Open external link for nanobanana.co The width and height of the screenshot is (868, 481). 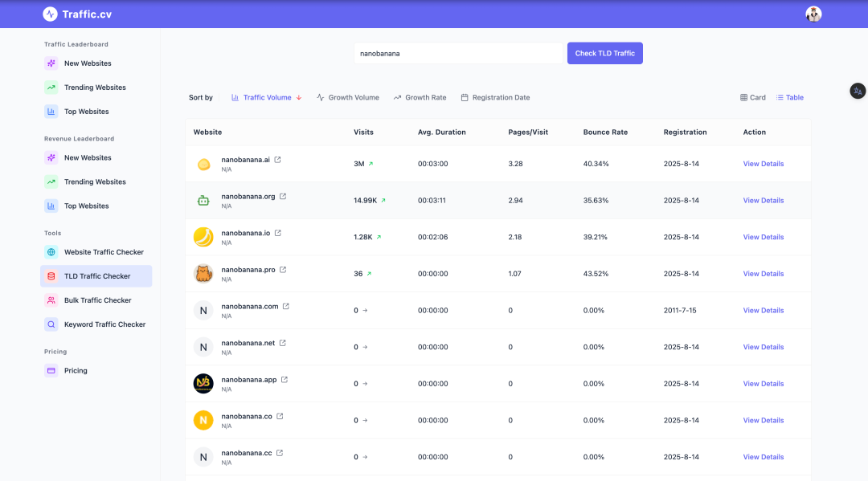coord(280,416)
